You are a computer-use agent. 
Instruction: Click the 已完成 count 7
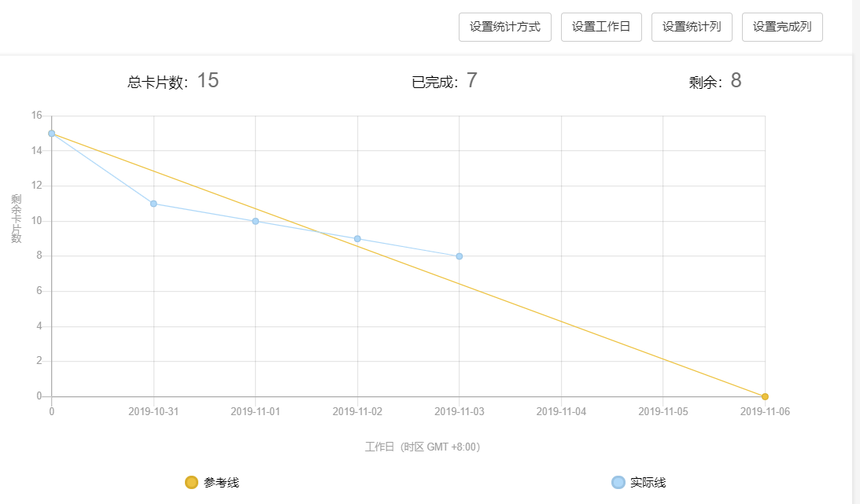(471, 80)
